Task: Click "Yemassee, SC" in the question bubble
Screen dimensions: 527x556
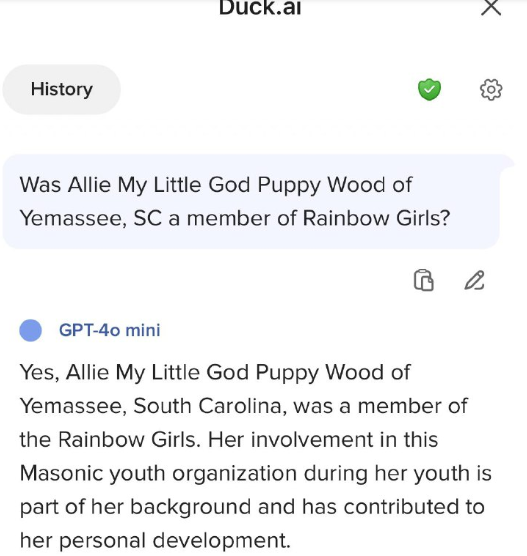Action: point(90,218)
